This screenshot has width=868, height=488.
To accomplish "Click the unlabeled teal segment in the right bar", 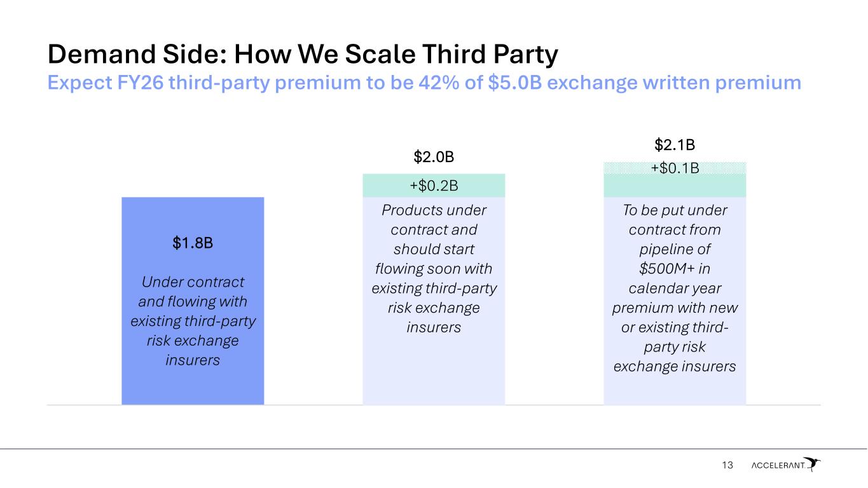I will pos(675,186).
